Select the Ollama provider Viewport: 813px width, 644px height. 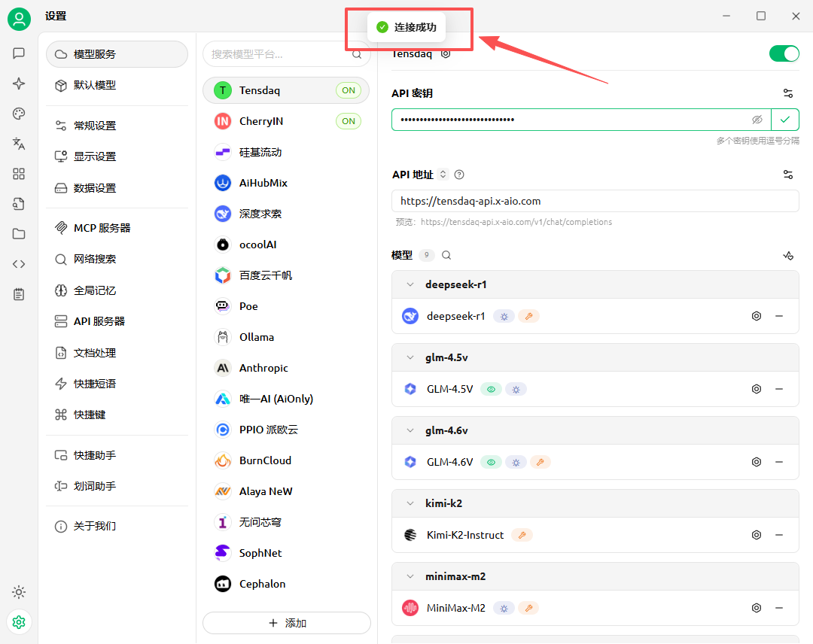286,337
